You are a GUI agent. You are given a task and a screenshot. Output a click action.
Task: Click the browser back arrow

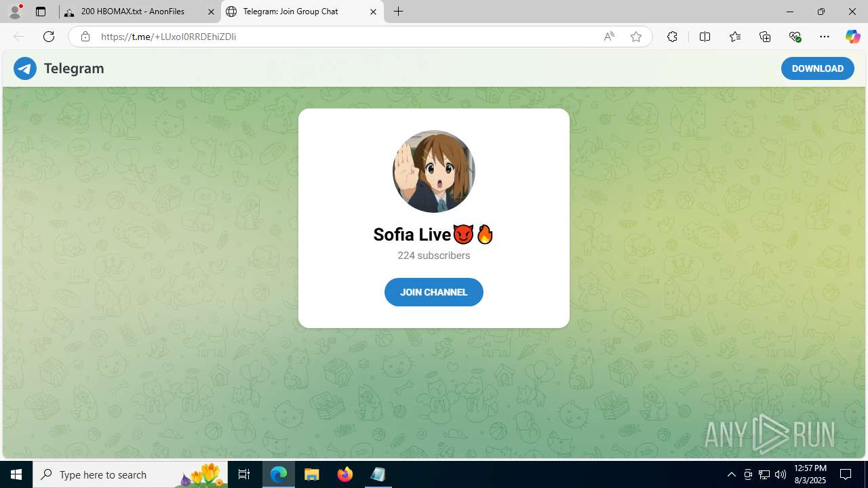[19, 37]
